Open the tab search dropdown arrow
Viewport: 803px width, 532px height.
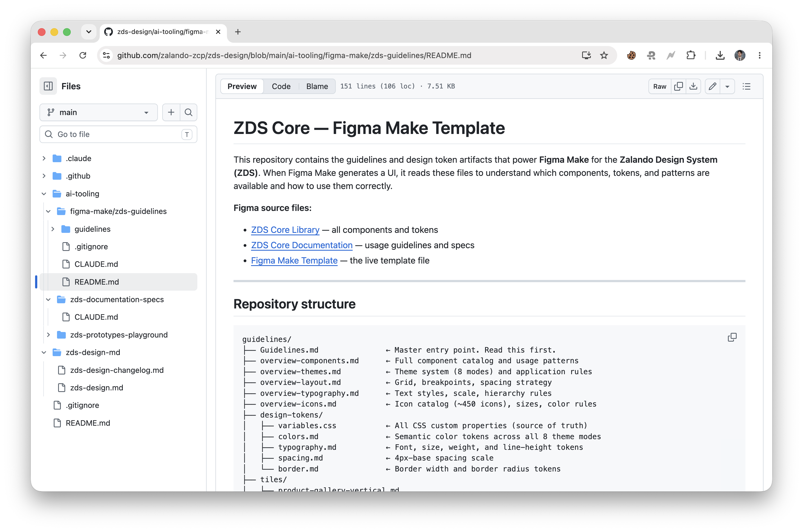point(89,32)
